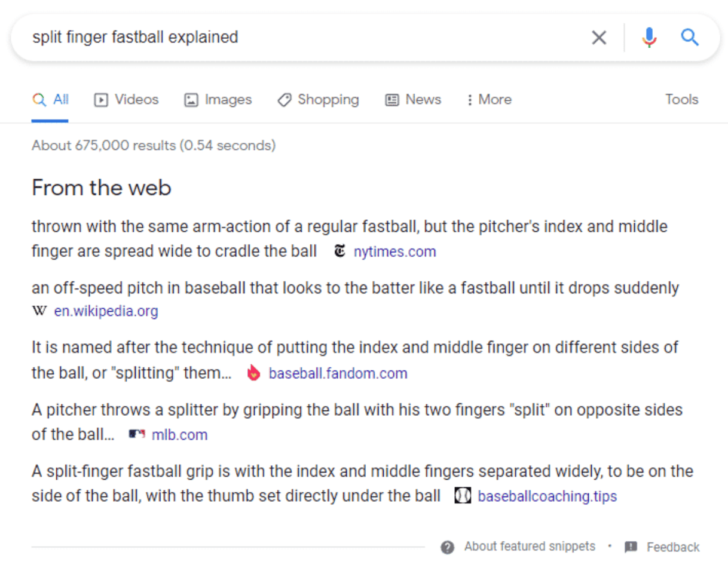The image size is (728, 577).
Task: Click the New York Times favicon
Action: 340,251
